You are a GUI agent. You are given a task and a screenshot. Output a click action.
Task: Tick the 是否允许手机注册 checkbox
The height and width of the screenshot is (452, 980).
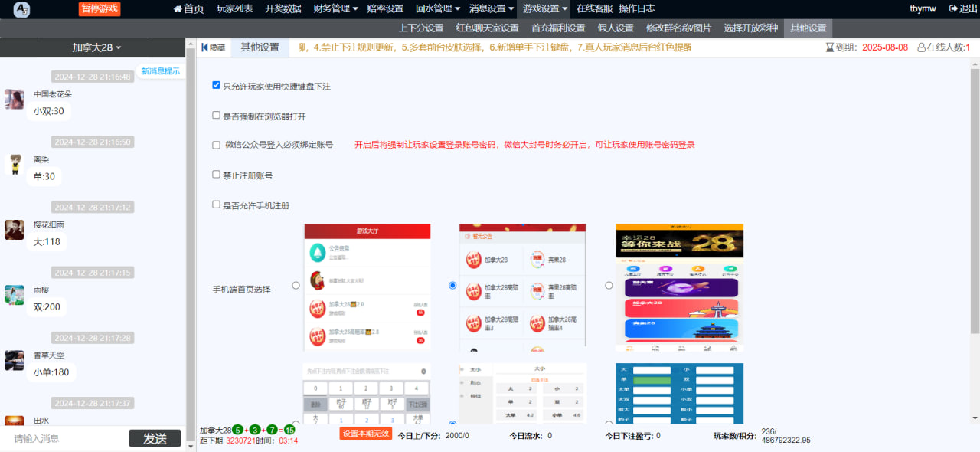click(217, 205)
